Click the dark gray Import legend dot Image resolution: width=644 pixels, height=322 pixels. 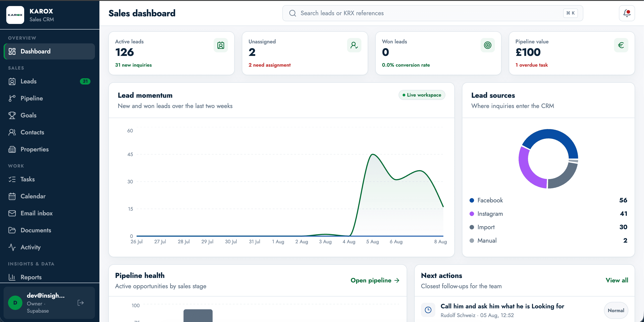click(472, 227)
